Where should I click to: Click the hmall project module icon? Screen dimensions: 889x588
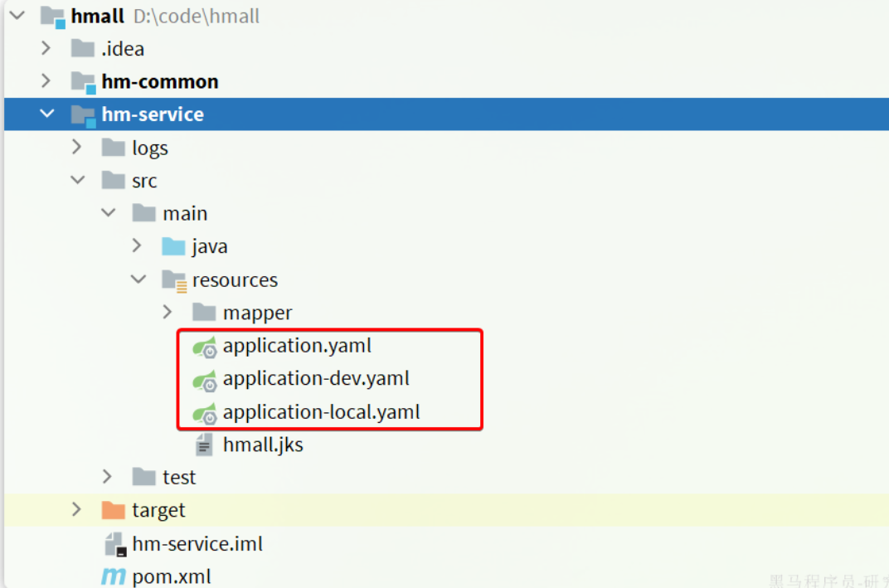[x=53, y=17]
